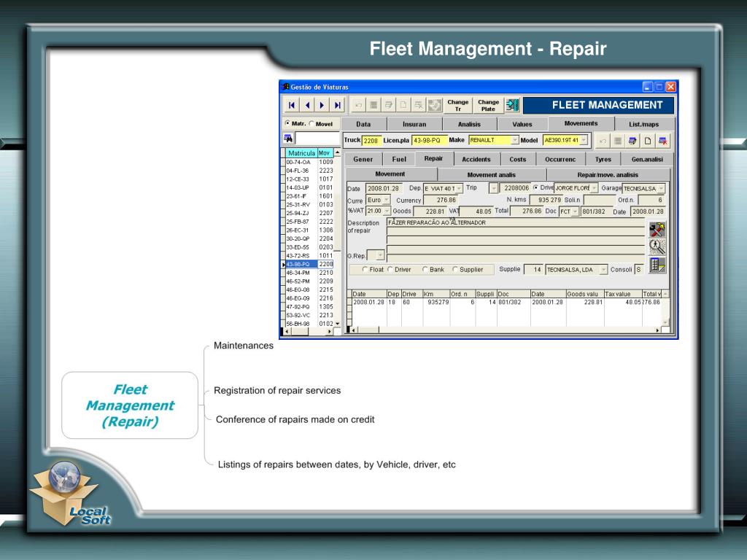Choose the Float radio option

tap(365, 270)
